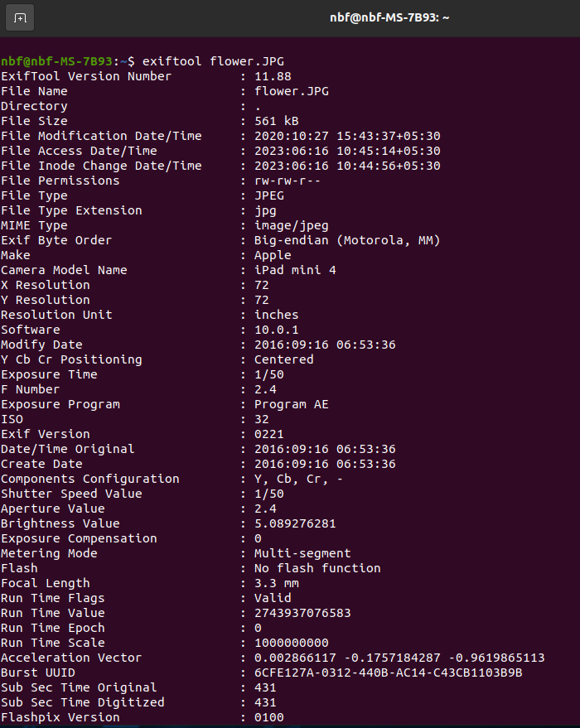The height and width of the screenshot is (728, 580).
Task: Click the exiftool flower.JPG command text
Action: (213, 61)
